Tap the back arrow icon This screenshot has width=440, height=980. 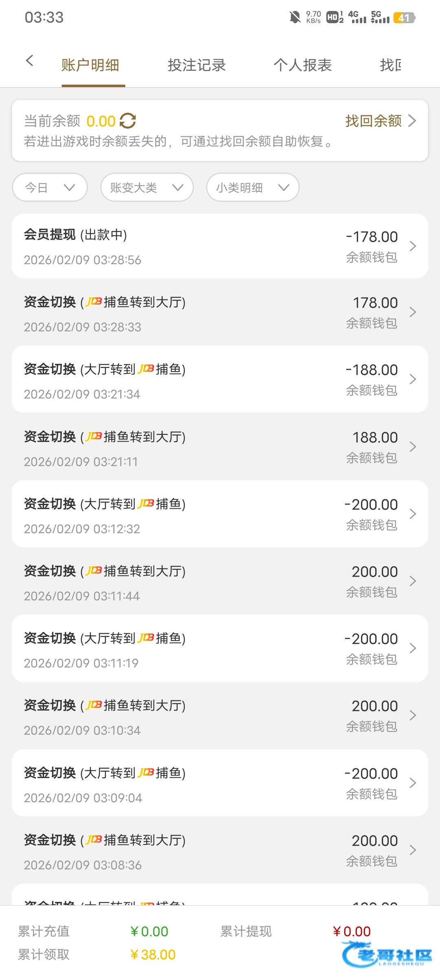(29, 61)
